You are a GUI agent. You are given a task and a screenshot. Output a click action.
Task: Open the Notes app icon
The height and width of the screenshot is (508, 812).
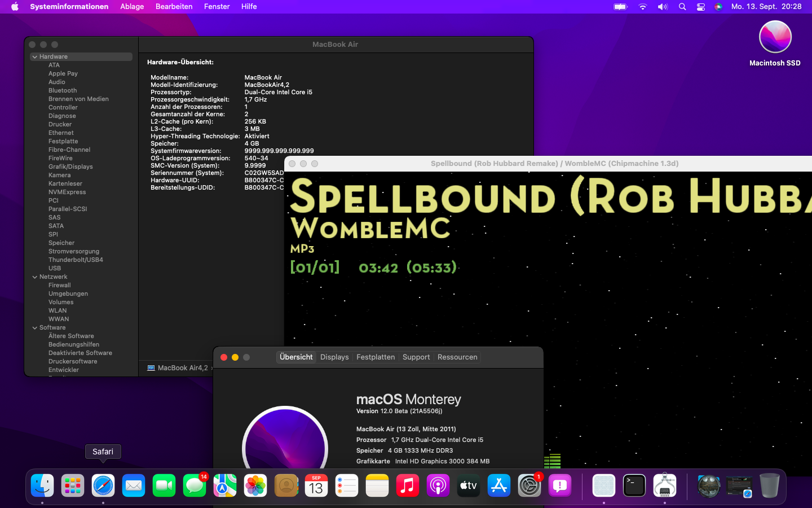pyautogui.click(x=377, y=485)
